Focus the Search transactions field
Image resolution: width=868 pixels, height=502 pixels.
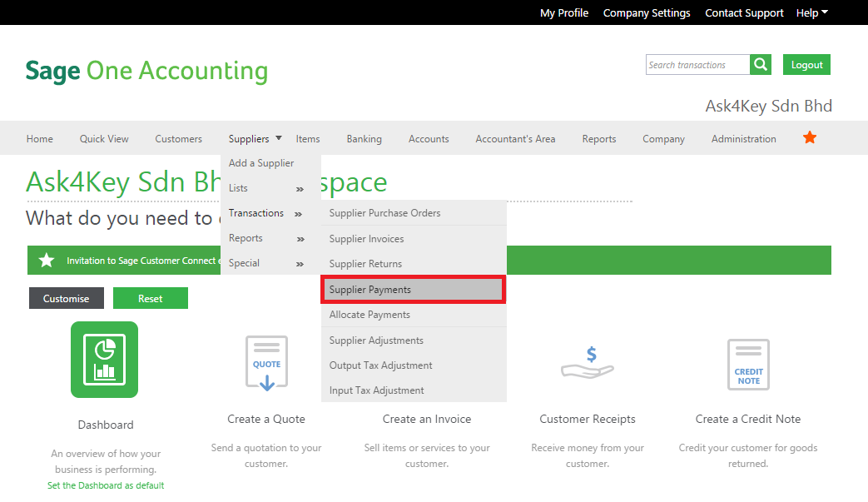[x=697, y=65]
